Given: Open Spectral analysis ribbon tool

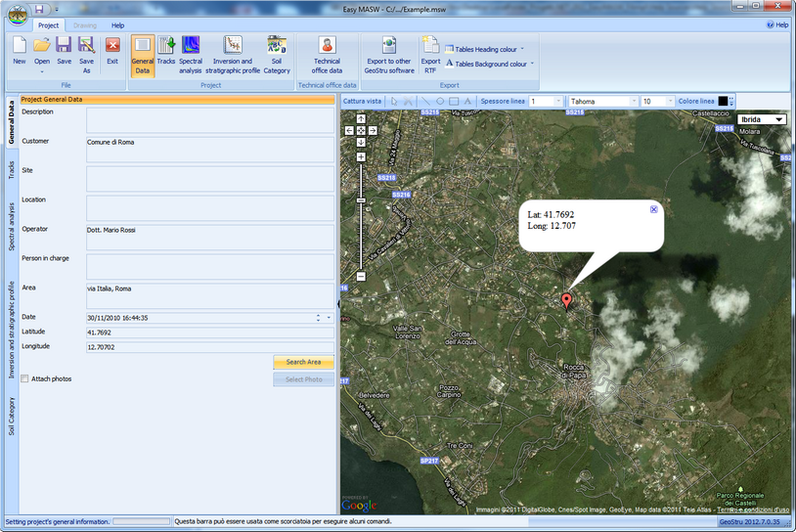Looking at the screenshot, I should (x=191, y=55).
